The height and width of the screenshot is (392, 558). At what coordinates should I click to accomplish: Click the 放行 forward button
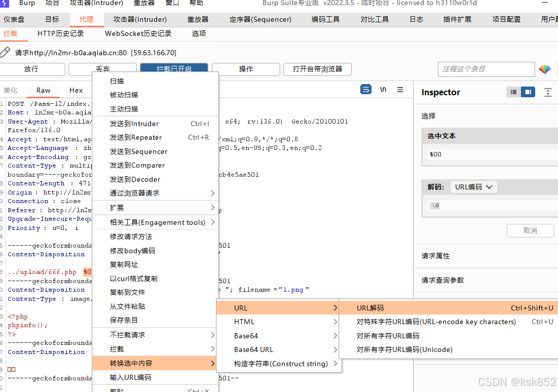point(31,69)
